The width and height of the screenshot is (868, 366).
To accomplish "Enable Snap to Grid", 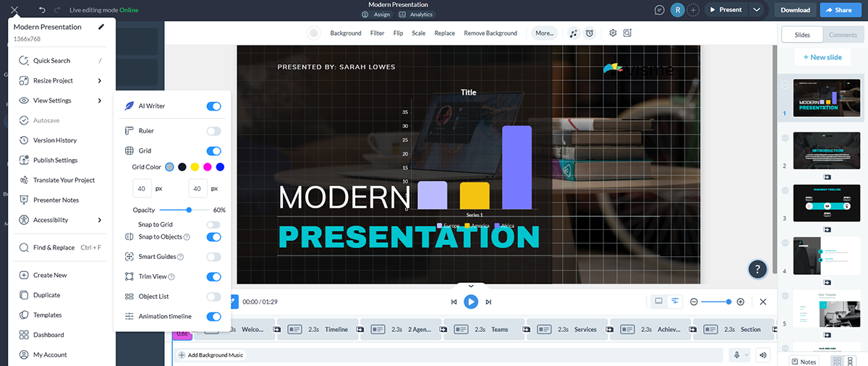I will 213,225.
